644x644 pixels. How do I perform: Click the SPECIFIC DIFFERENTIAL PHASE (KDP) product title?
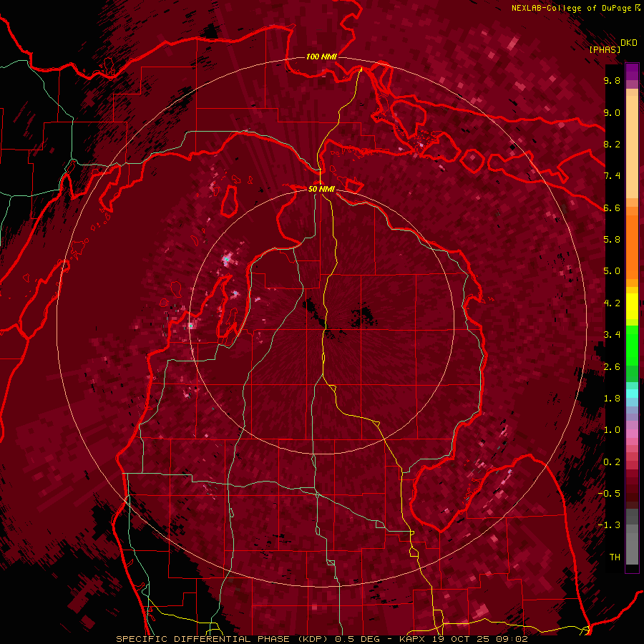[x=223, y=639]
